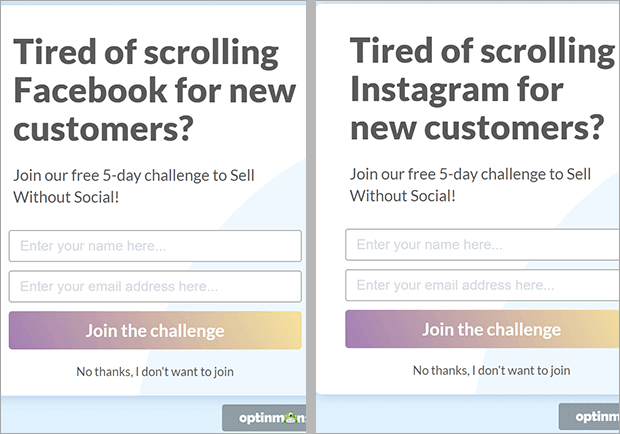The height and width of the screenshot is (434, 620).
Task: Click the 5-day challenge line in Instagram popup
Action: point(471,173)
